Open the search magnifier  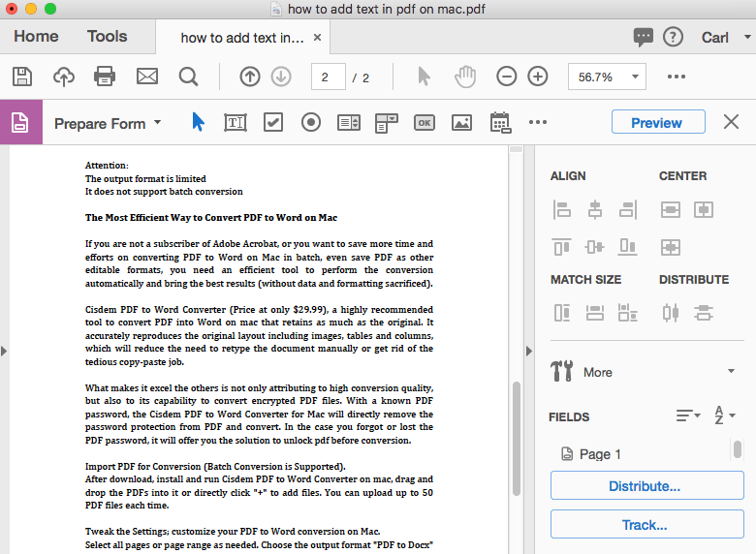(x=188, y=77)
